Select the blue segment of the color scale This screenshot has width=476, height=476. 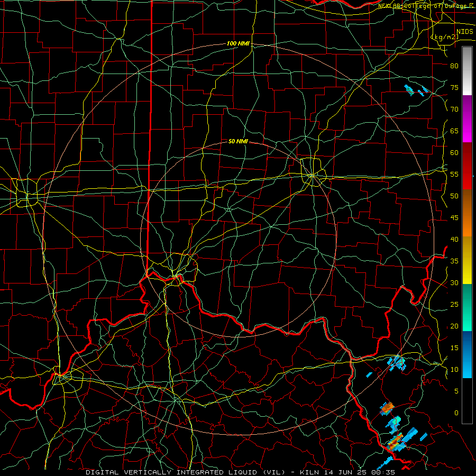pyautogui.click(x=467, y=354)
